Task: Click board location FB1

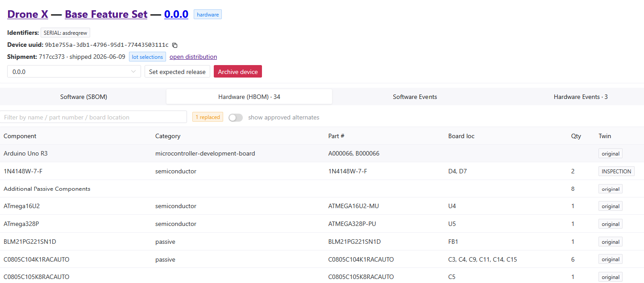Action: 453,242
